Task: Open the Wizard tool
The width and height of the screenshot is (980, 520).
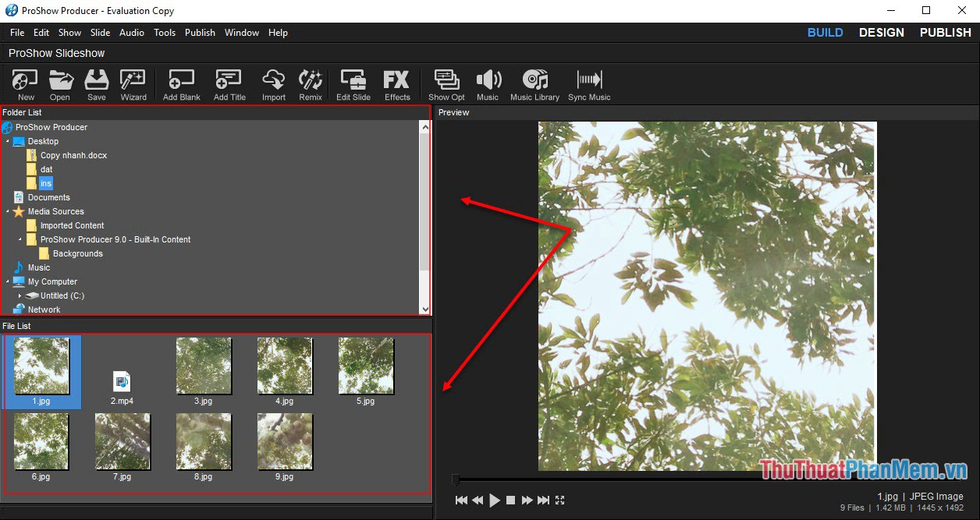Action: (x=133, y=83)
